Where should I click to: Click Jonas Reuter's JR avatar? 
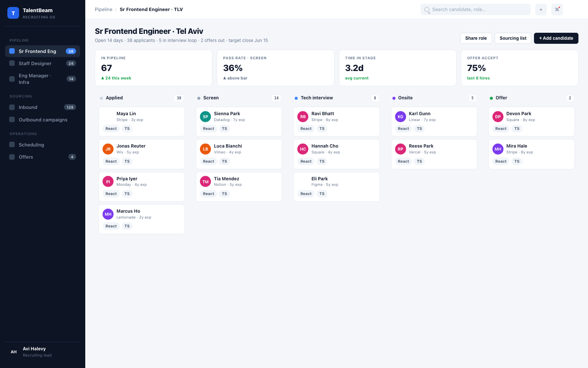[108, 149]
